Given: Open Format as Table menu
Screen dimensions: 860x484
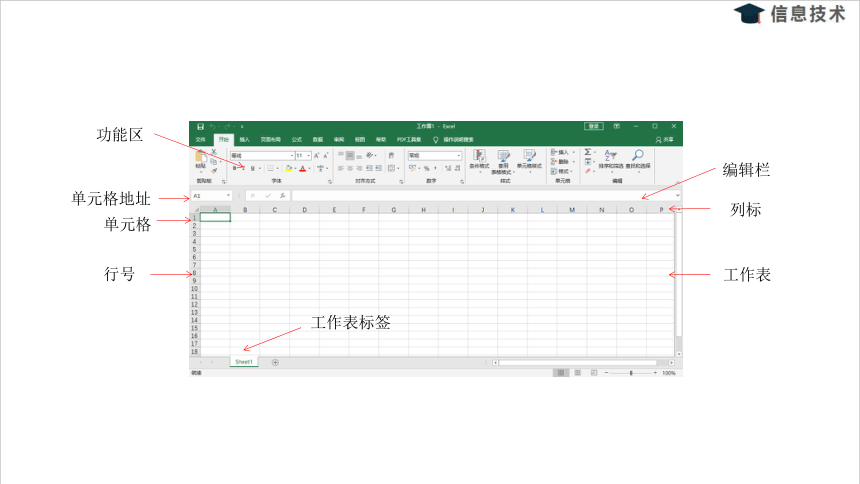Looking at the screenshot, I should point(504,162).
